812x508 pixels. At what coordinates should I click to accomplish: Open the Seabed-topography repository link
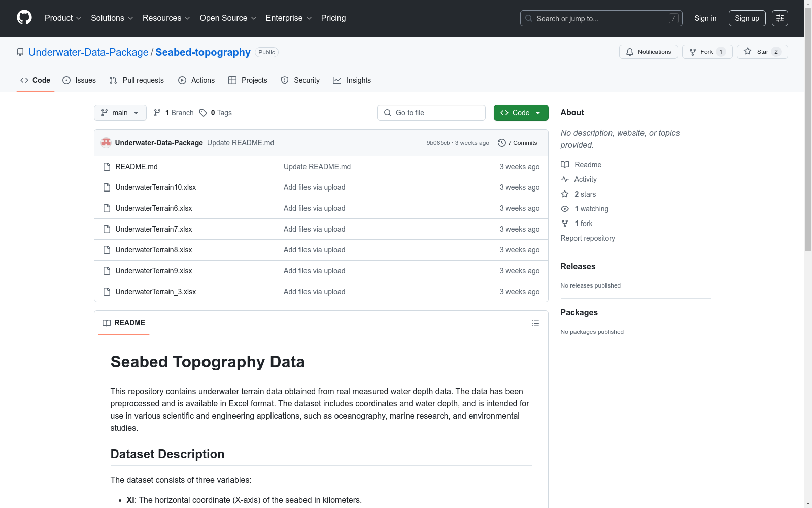203,52
